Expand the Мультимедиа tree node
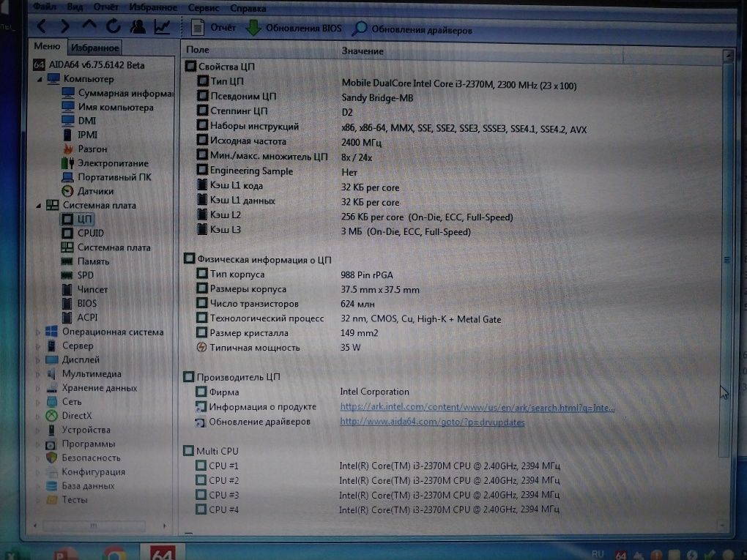The image size is (747, 560). [37, 374]
